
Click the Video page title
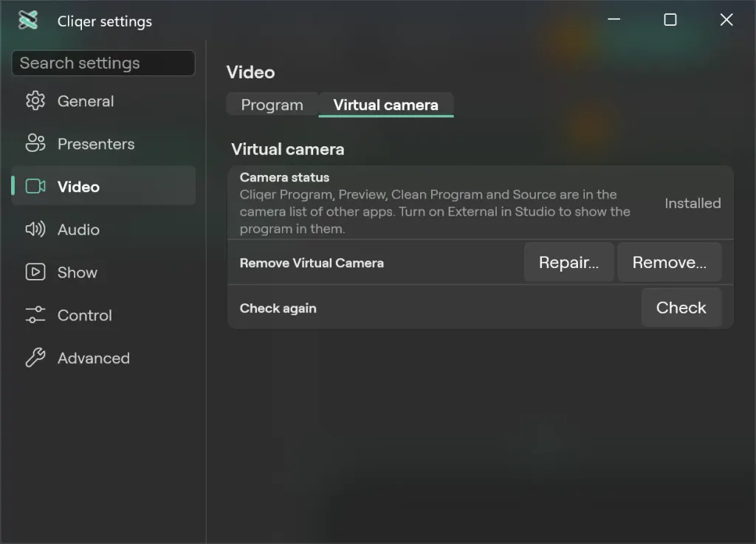point(251,72)
